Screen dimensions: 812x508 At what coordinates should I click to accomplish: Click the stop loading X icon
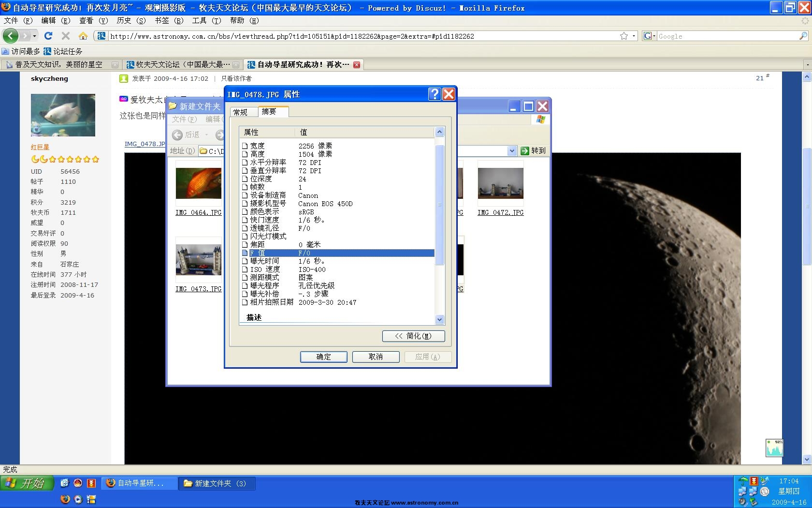(66, 36)
